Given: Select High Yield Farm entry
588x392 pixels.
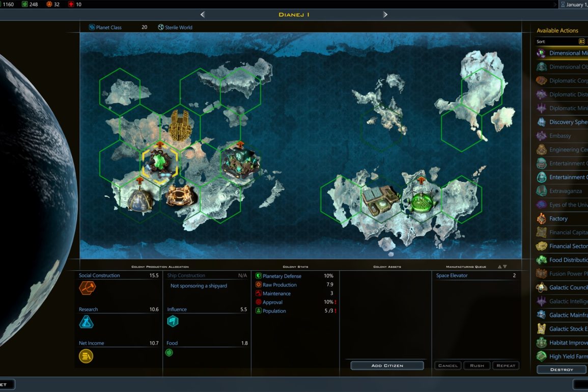Looking at the screenshot, I should click(562, 356).
